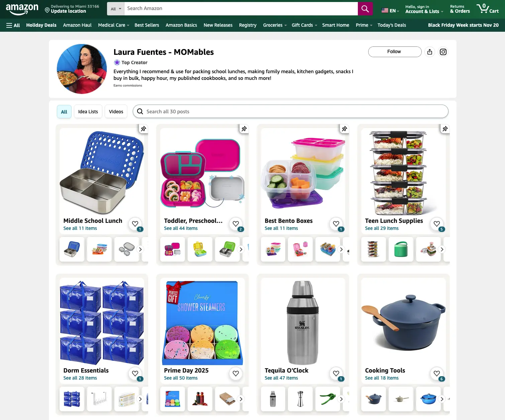Viewport: 505px width, 420px height.
Task: Open the All departments search dropdown
Action: [116, 9]
